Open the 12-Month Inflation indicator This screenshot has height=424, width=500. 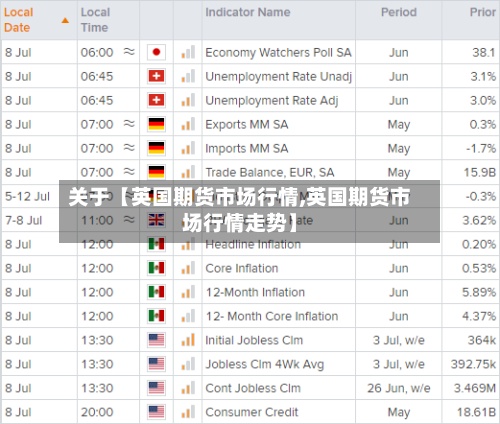pyautogui.click(x=255, y=292)
